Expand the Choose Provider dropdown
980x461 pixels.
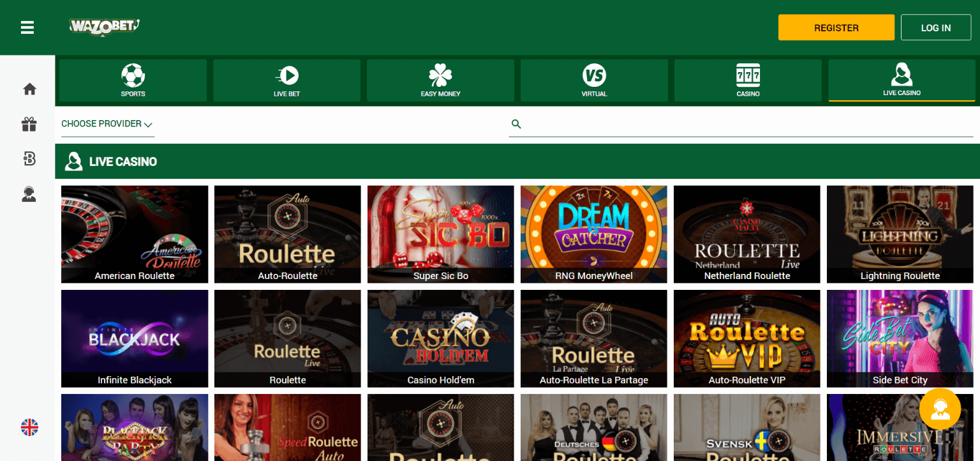pyautogui.click(x=107, y=124)
